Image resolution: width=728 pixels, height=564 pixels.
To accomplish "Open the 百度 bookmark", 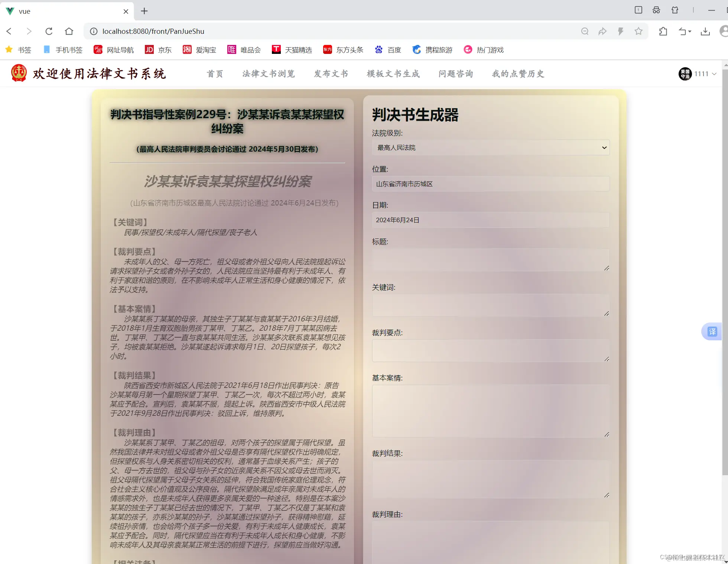I will 388,50.
